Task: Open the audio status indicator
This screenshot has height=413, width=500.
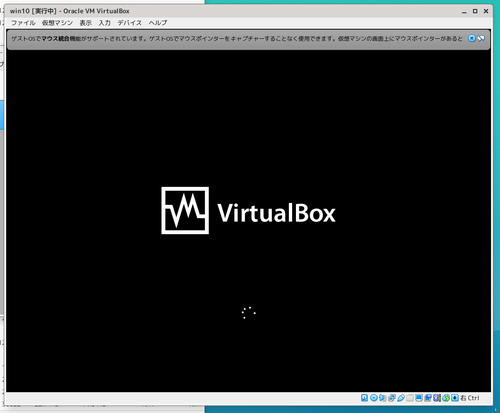Action: coord(382,398)
